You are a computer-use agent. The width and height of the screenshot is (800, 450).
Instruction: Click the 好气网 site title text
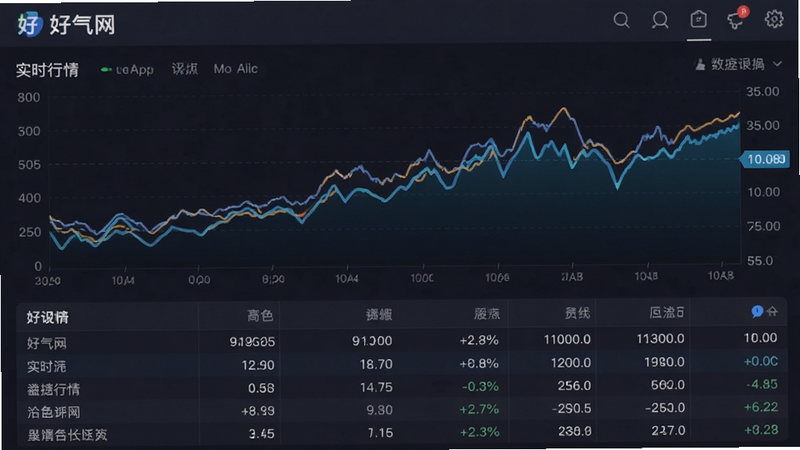click(x=82, y=24)
